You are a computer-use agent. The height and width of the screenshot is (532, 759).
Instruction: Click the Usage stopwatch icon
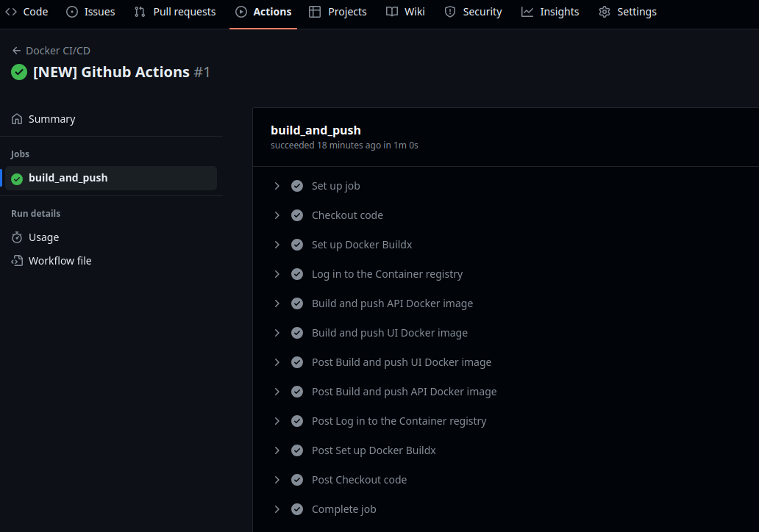pos(17,237)
